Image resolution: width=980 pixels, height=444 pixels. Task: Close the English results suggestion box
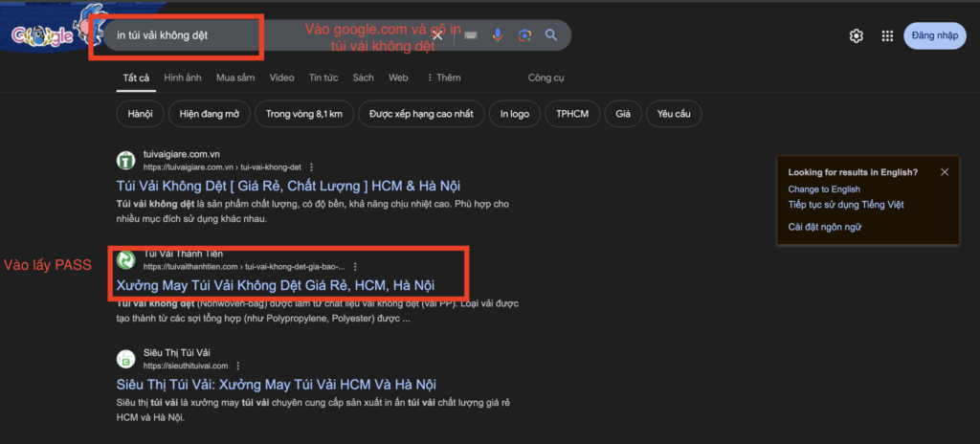[945, 172]
